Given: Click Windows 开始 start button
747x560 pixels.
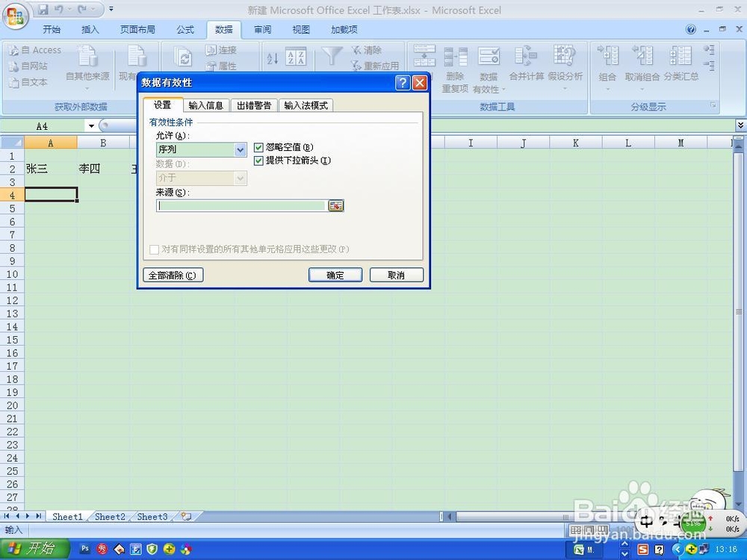Looking at the screenshot, I should pyautogui.click(x=34, y=549).
